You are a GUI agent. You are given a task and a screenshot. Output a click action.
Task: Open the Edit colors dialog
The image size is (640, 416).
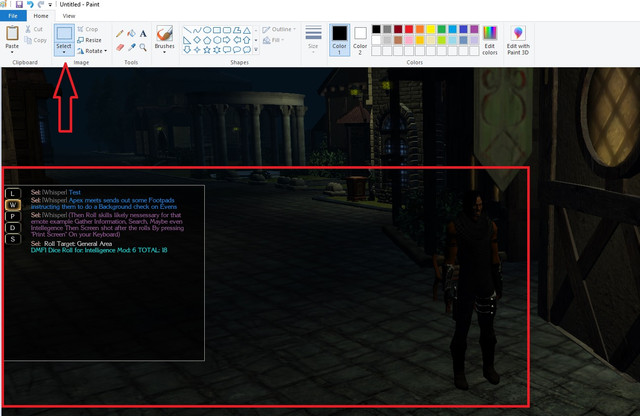coord(490,40)
